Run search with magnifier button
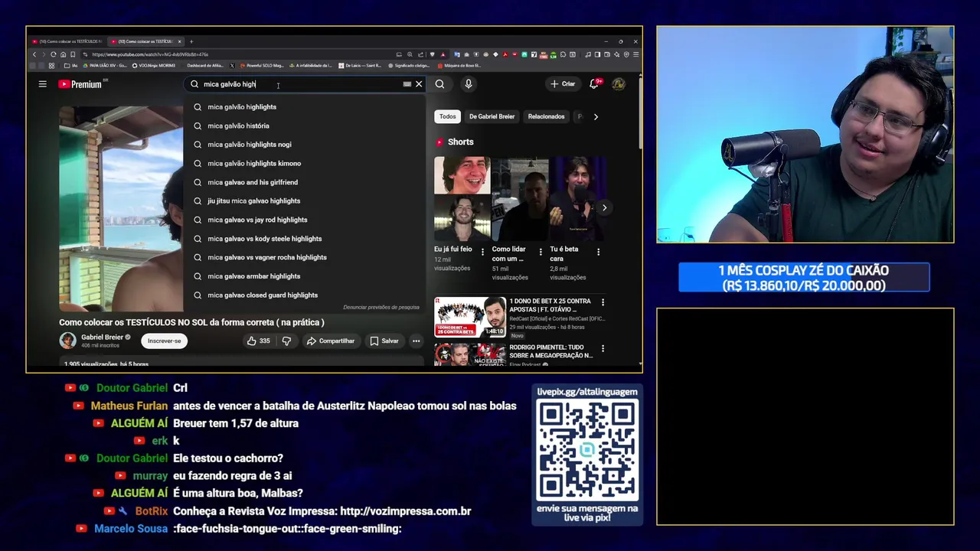The height and width of the screenshot is (551, 980). [439, 84]
